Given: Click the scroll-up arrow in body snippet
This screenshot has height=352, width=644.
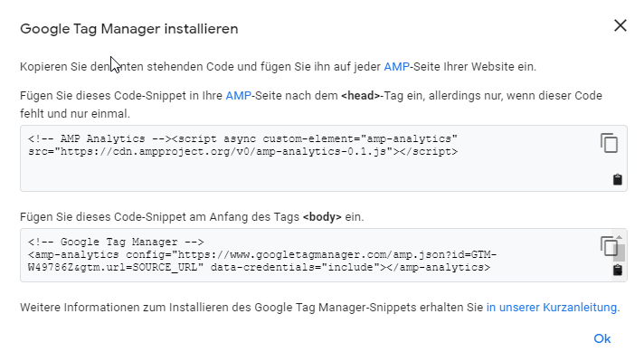Looking at the screenshot, I should point(619,237).
